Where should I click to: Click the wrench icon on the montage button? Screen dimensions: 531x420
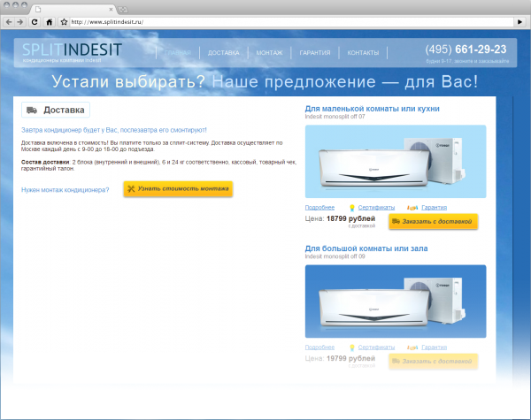pos(131,189)
